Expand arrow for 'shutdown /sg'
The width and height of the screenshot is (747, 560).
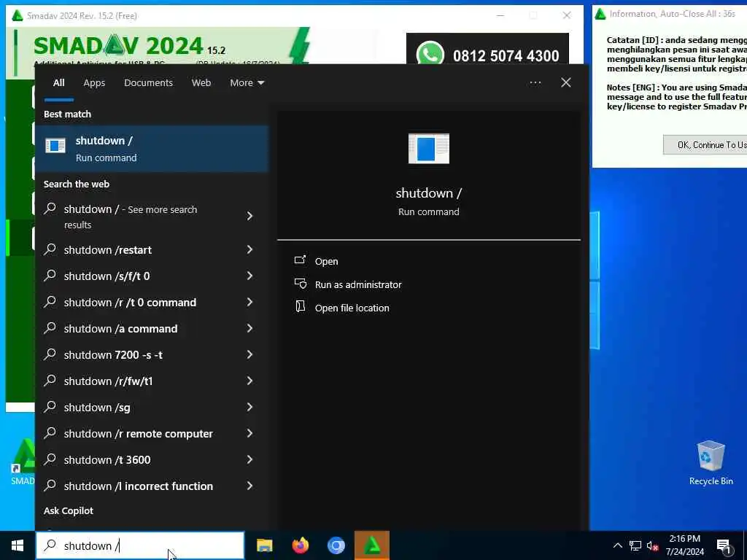[x=249, y=407]
